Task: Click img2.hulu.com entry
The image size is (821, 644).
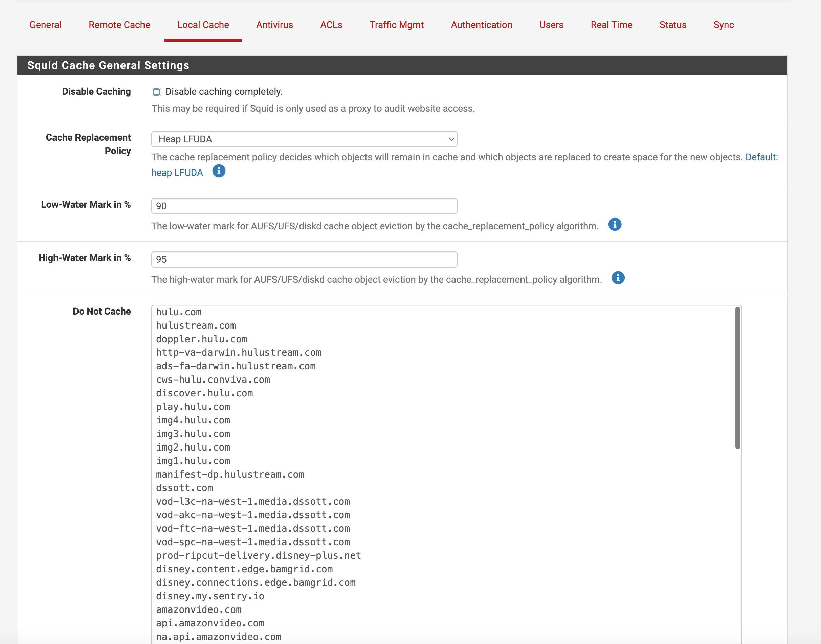Action: [193, 447]
